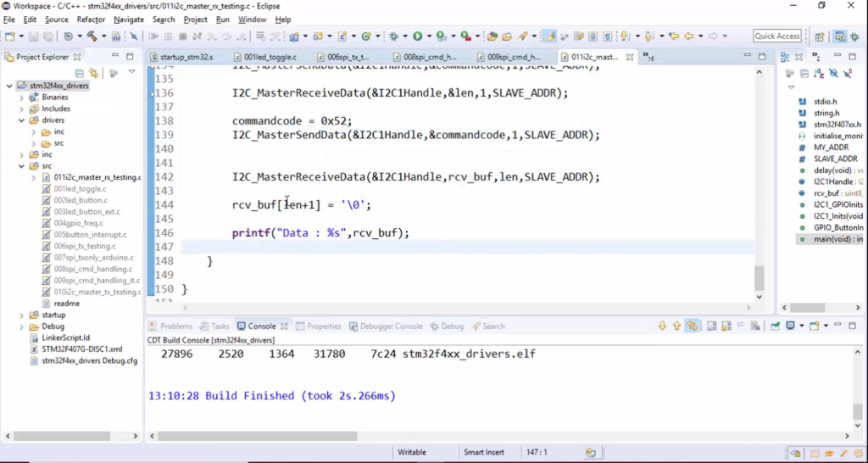
Task: Click the console Show Next Error down arrow
Action: pyautogui.click(x=662, y=326)
